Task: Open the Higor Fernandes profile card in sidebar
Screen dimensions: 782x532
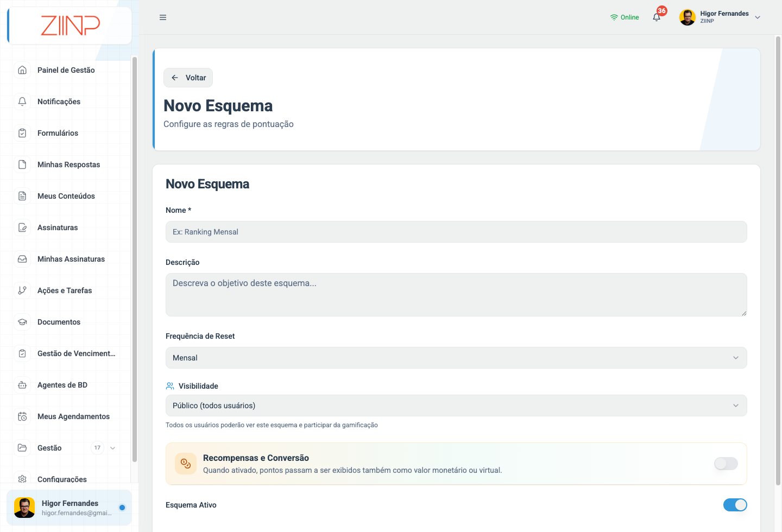Action: [x=69, y=508]
